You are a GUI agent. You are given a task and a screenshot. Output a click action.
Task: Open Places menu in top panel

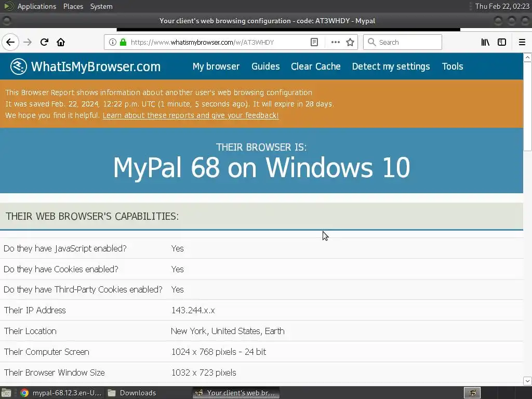pyautogui.click(x=73, y=6)
